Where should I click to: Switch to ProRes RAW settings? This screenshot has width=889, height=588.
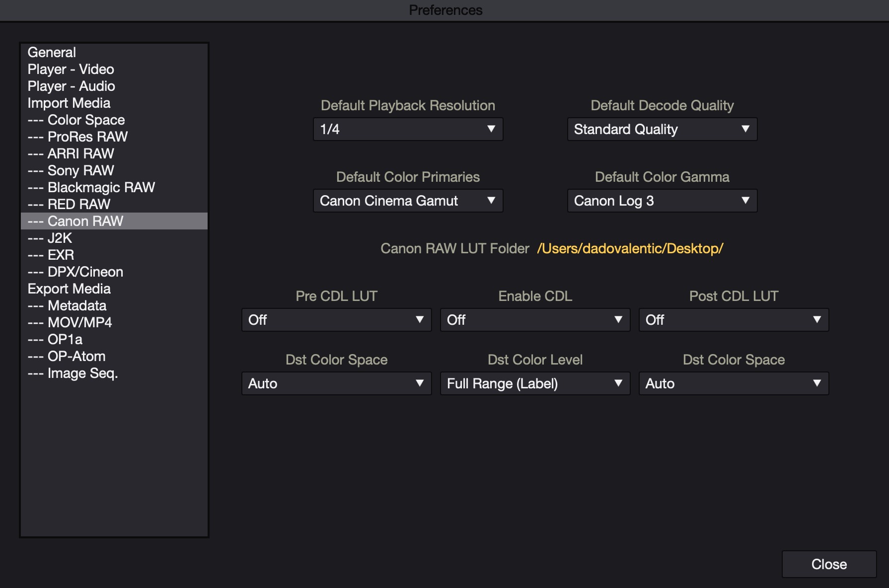coord(77,137)
